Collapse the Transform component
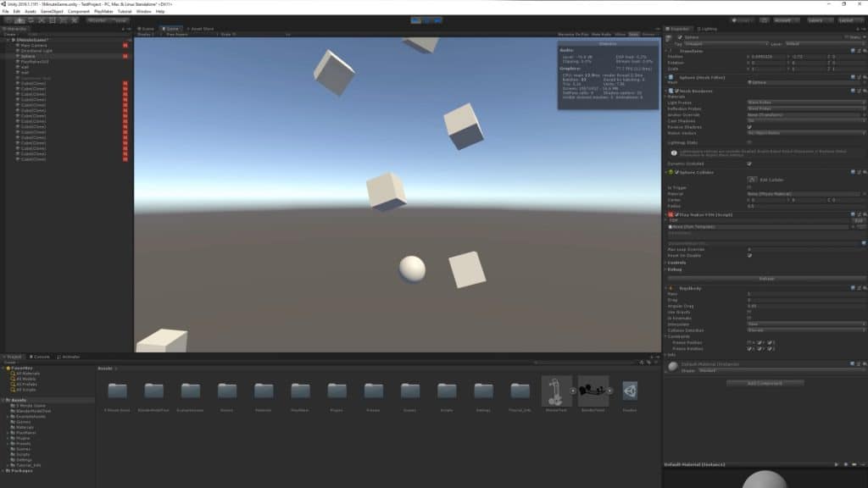 (x=666, y=51)
